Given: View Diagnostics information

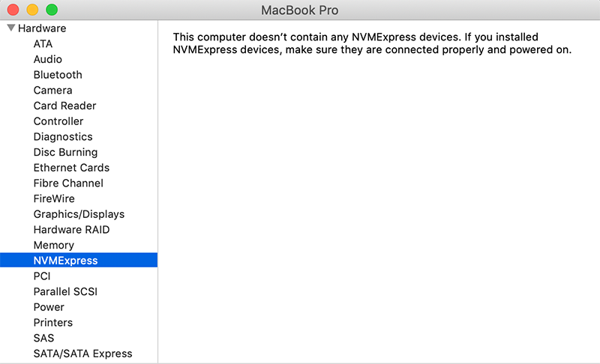Looking at the screenshot, I should click(63, 137).
